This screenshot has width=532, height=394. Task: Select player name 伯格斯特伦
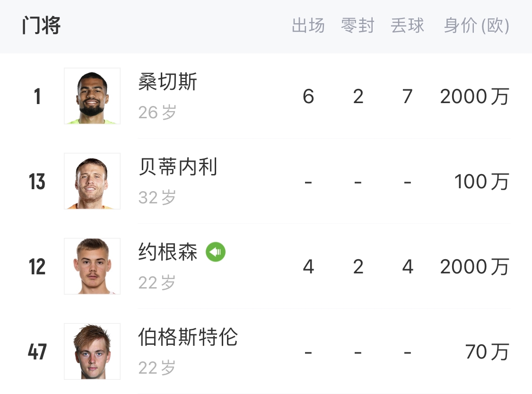[x=188, y=338]
